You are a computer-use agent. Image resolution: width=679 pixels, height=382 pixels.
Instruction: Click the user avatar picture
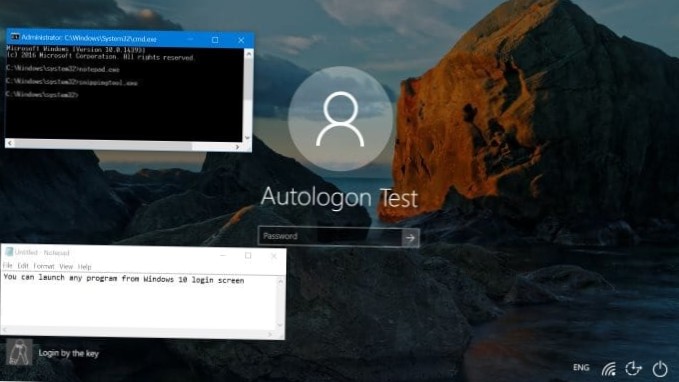click(340, 119)
